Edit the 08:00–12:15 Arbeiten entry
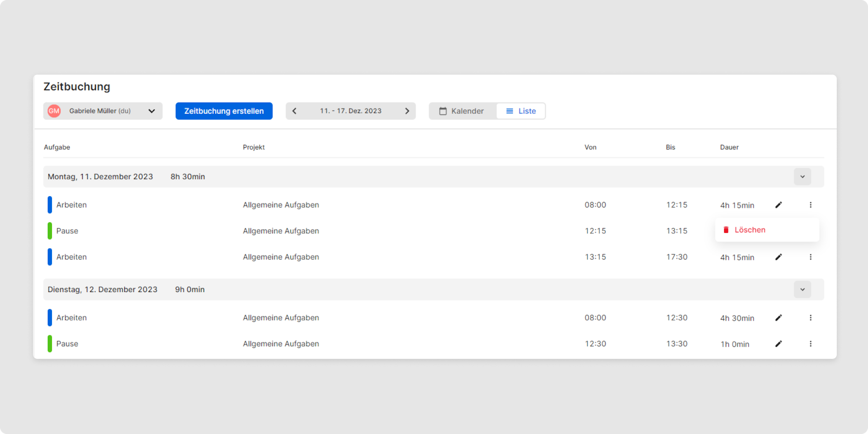This screenshot has width=868, height=434. point(778,205)
